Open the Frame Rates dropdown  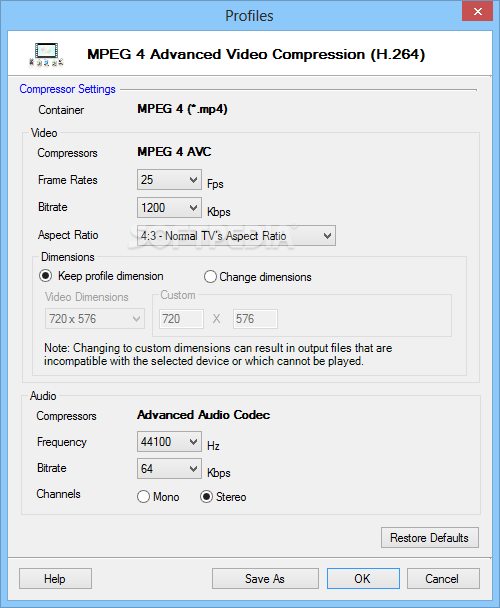coord(169,180)
